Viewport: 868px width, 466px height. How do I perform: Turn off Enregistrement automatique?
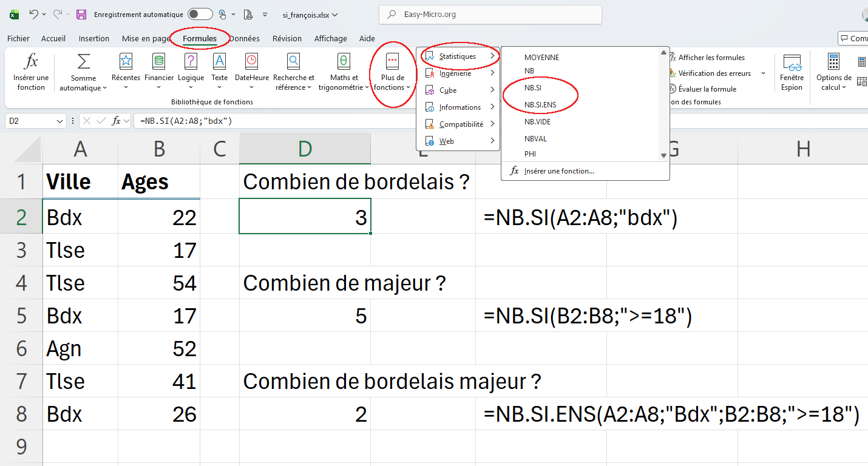click(x=200, y=14)
